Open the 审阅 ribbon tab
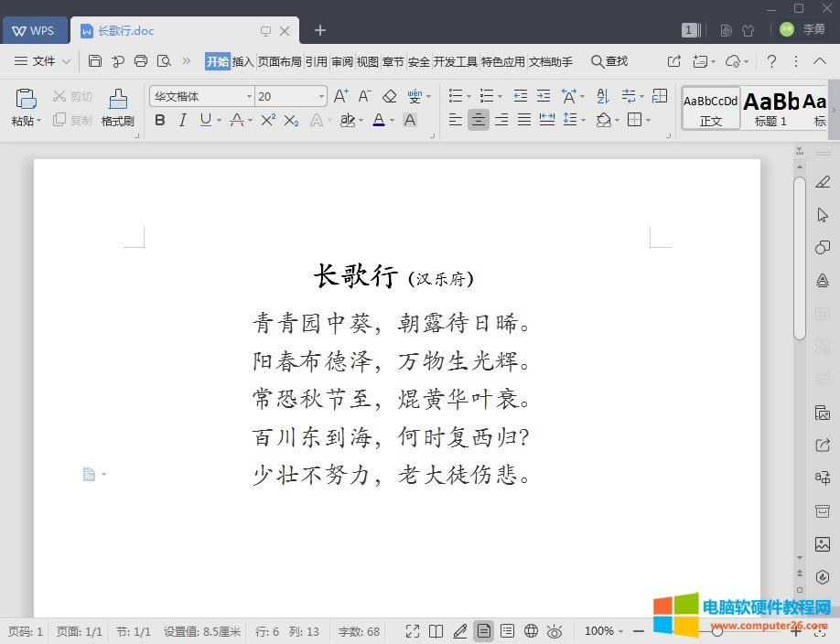Screen dimensions: 840x644 341,61
